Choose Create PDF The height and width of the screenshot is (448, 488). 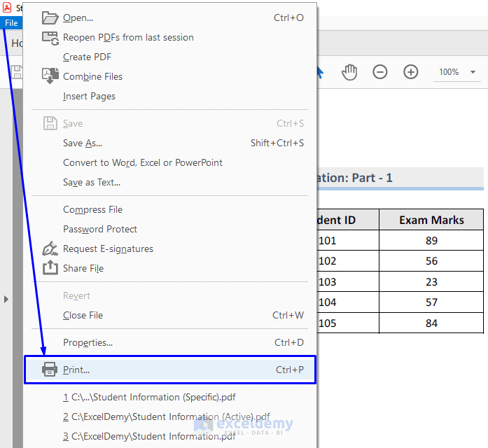(x=170, y=57)
